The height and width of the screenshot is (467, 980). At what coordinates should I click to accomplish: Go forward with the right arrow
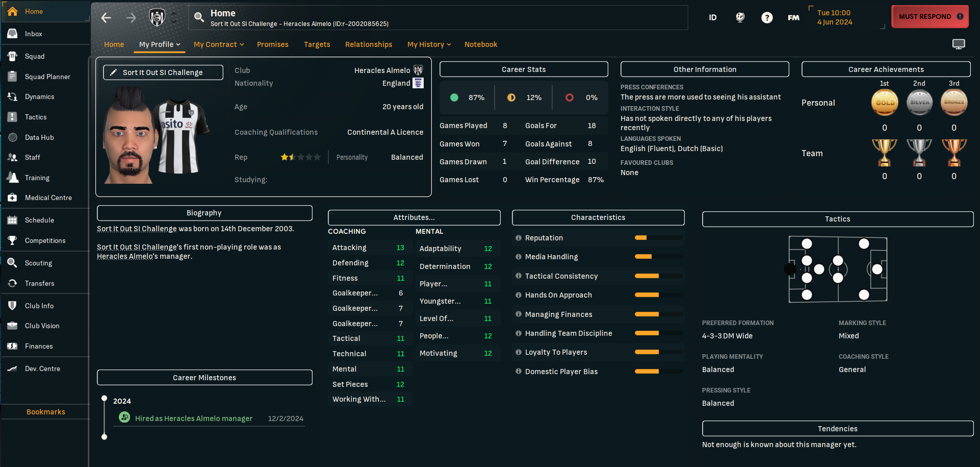click(131, 18)
